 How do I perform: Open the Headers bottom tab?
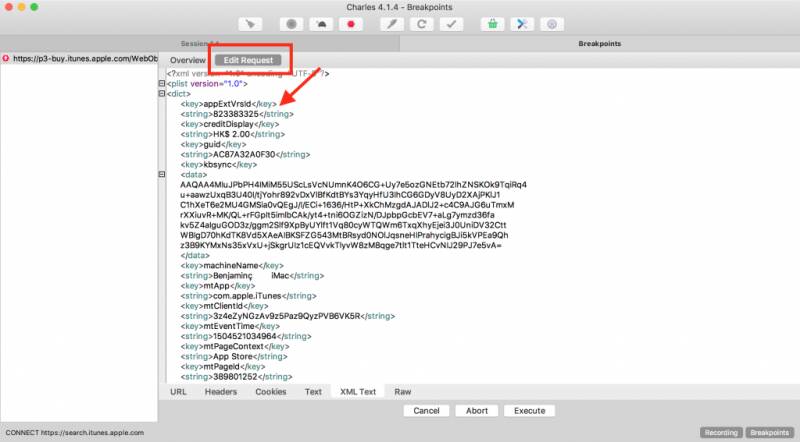(221, 391)
